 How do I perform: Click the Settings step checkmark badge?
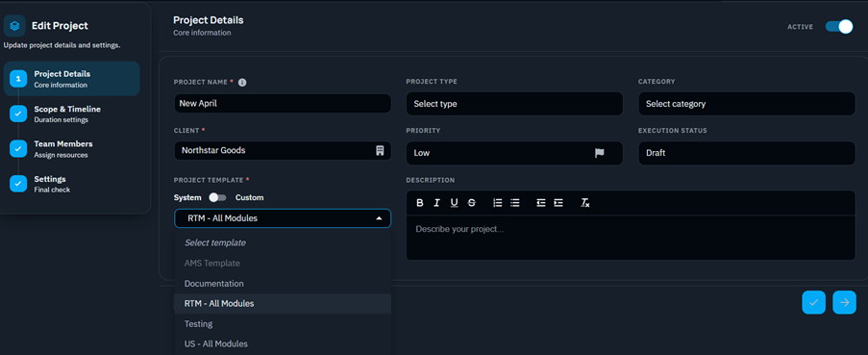pyautogui.click(x=18, y=184)
